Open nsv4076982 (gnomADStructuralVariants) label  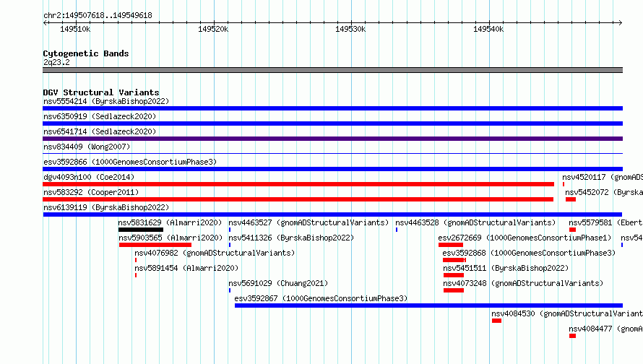215,253
